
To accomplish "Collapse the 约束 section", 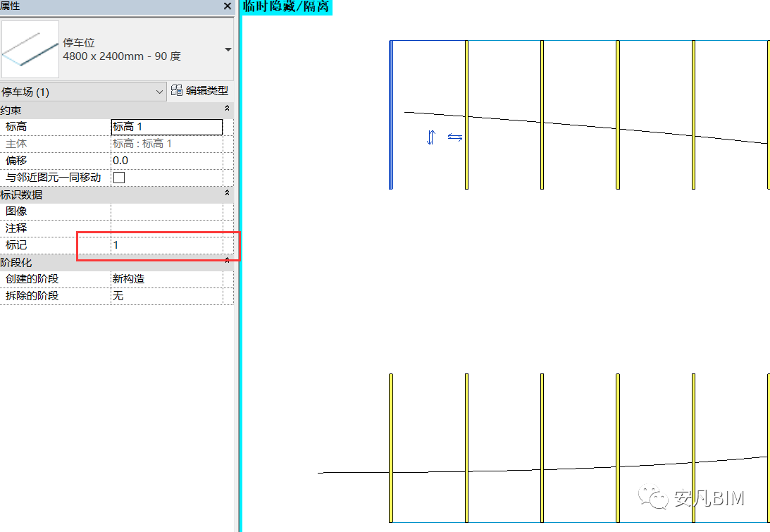I will [227, 109].
